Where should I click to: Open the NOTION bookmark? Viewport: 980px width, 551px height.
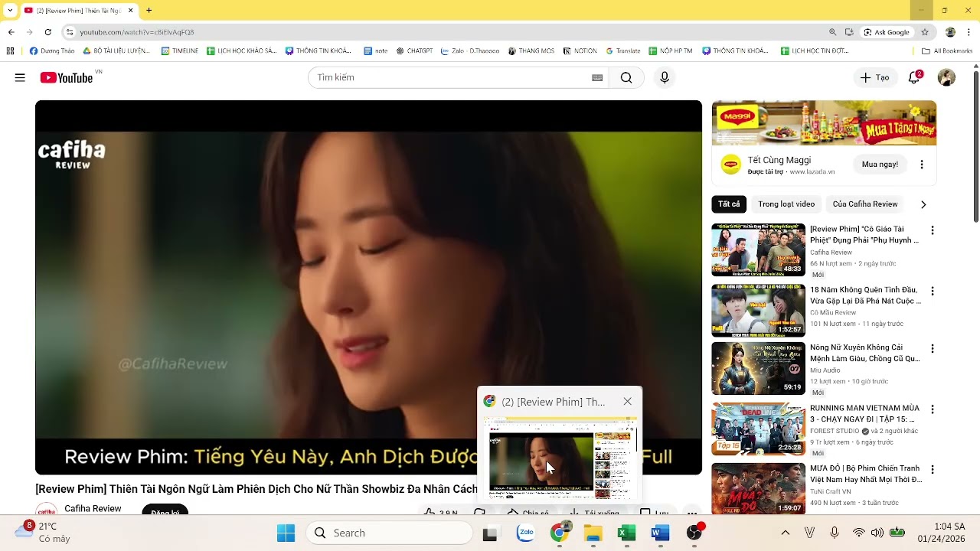tap(580, 51)
